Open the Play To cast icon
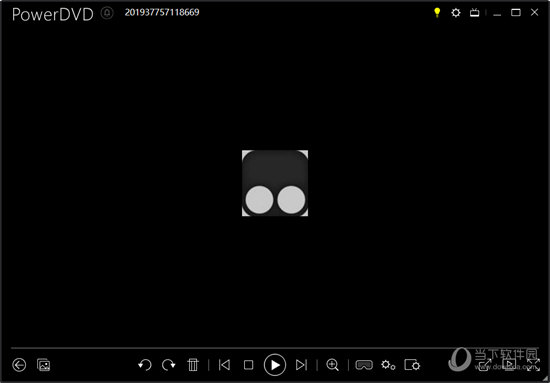 [x=510, y=365]
